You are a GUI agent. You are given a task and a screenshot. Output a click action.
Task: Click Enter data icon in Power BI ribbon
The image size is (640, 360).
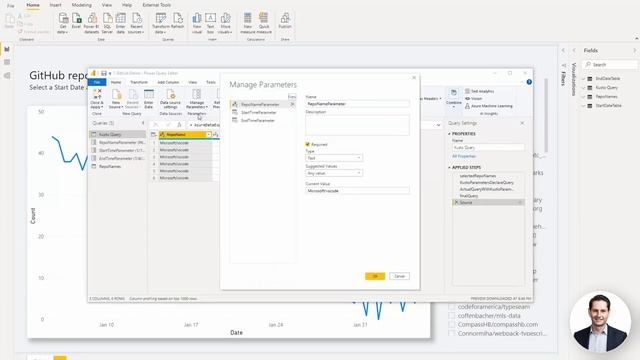point(120,23)
